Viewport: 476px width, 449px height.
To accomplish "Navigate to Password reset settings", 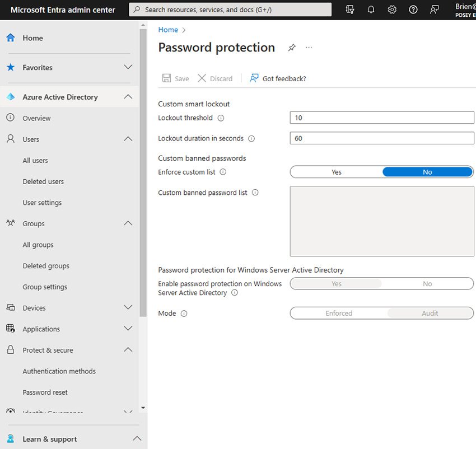I will 44,392.
